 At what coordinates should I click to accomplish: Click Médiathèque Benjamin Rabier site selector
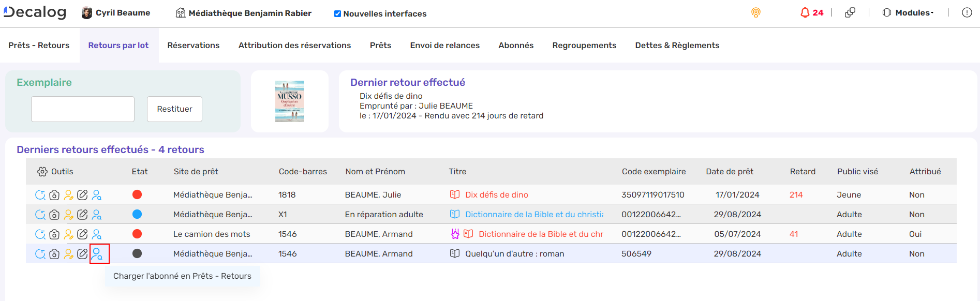click(244, 13)
